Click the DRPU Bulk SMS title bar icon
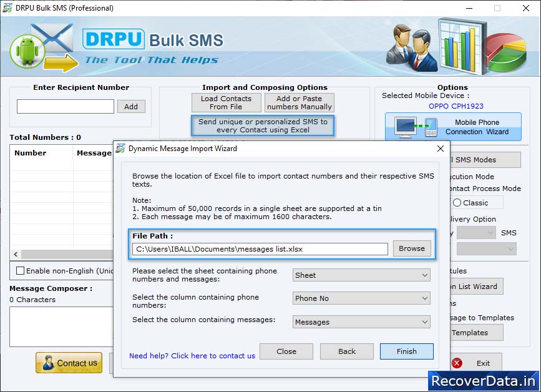This screenshot has width=541, height=392. tap(7, 7)
